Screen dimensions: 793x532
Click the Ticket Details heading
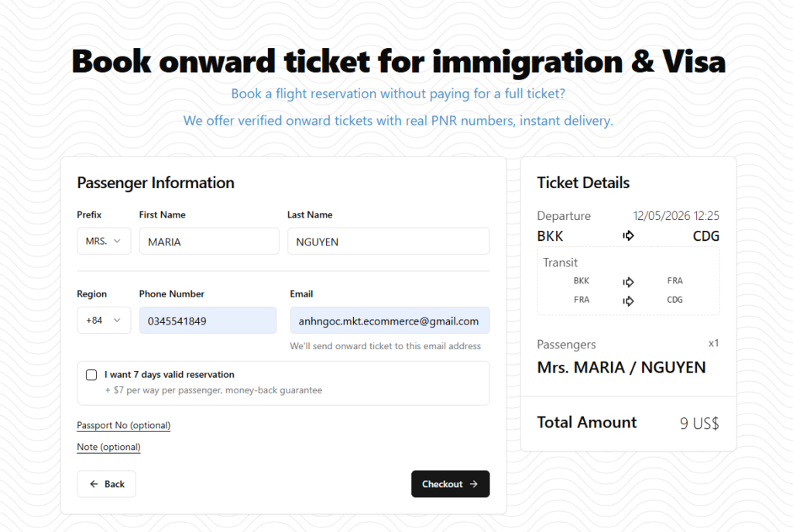(582, 183)
